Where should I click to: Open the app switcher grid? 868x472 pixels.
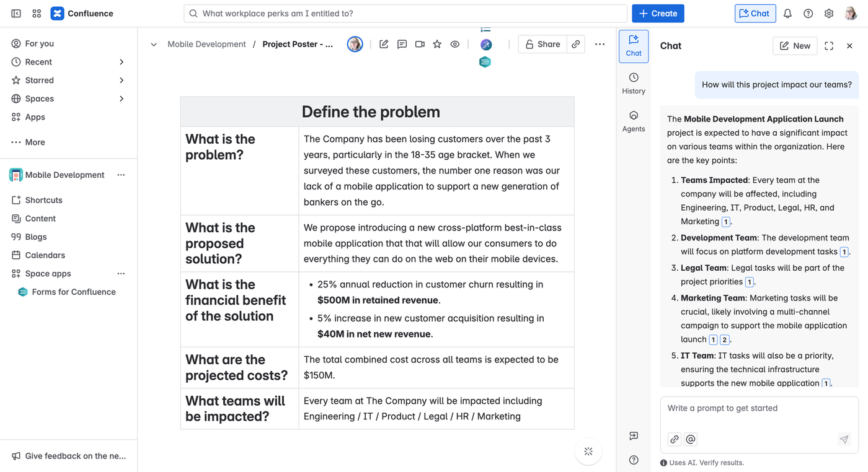[37, 14]
